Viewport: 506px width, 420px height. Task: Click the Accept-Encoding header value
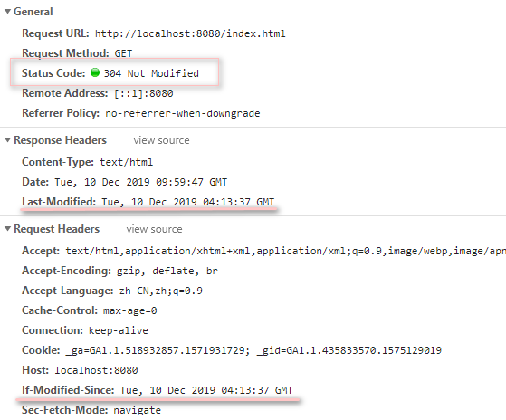[x=167, y=271]
